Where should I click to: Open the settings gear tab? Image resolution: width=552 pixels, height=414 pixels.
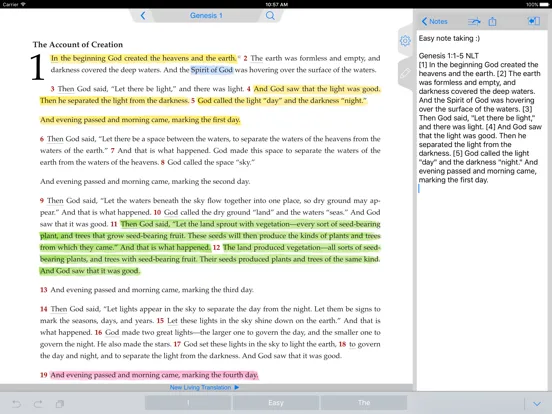click(x=405, y=41)
